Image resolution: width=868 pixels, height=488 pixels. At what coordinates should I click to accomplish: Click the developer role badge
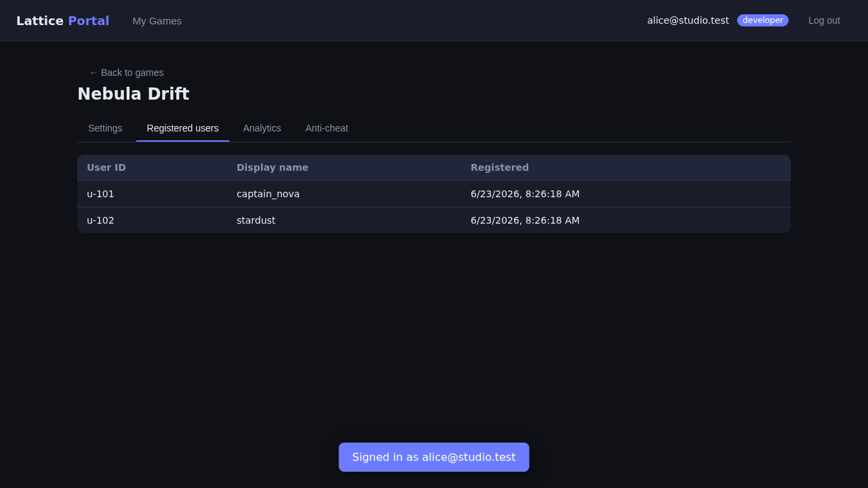[x=763, y=20]
